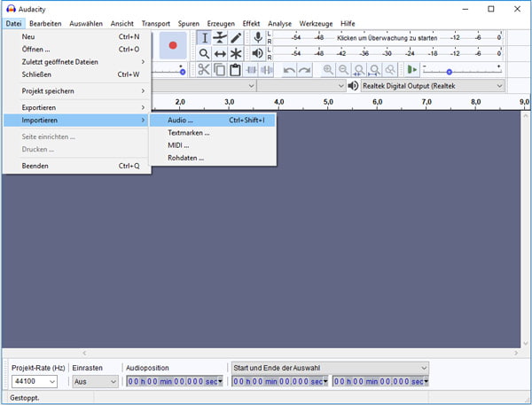Image resolution: width=532 pixels, height=405 pixels.
Task: Open the Effekt menu
Action: pyautogui.click(x=251, y=23)
